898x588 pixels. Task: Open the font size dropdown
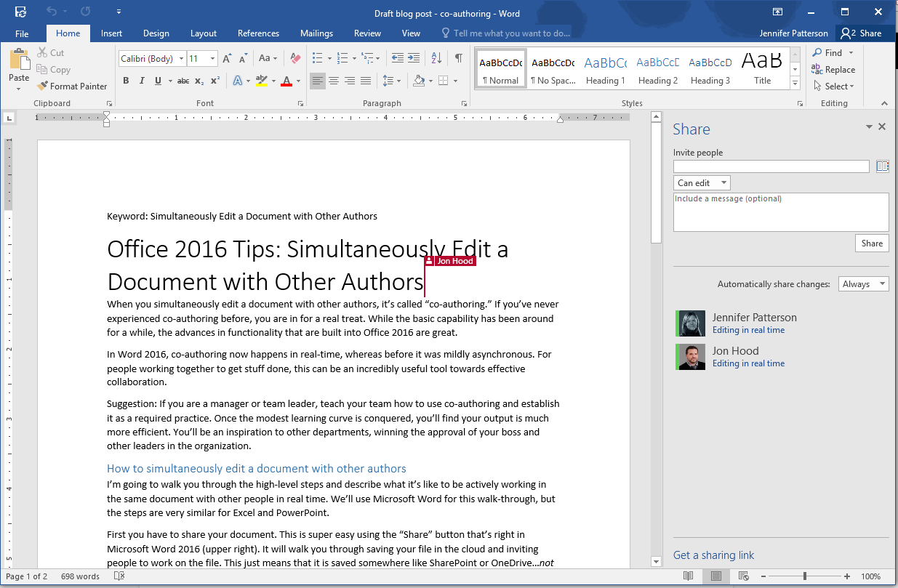214,58
